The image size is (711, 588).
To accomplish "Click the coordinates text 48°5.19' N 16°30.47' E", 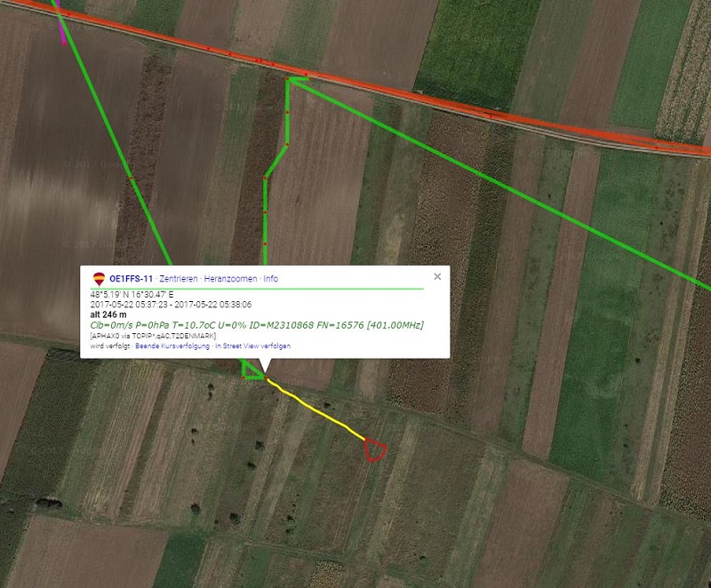I will pos(132,295).
